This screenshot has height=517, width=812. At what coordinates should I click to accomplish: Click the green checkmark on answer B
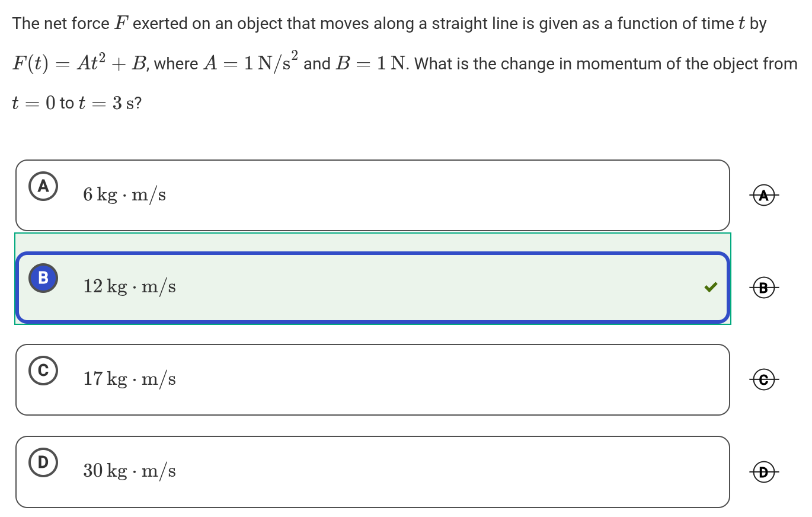711,288
